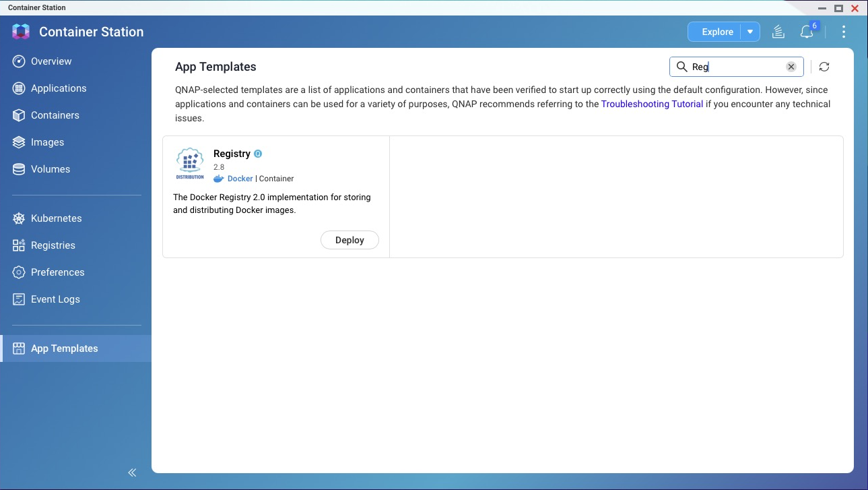Image resolution: width=868 pixels, height=490 pixels.
Task: Click the Registry distribution logo thumbnail
Action: [190, 164]
